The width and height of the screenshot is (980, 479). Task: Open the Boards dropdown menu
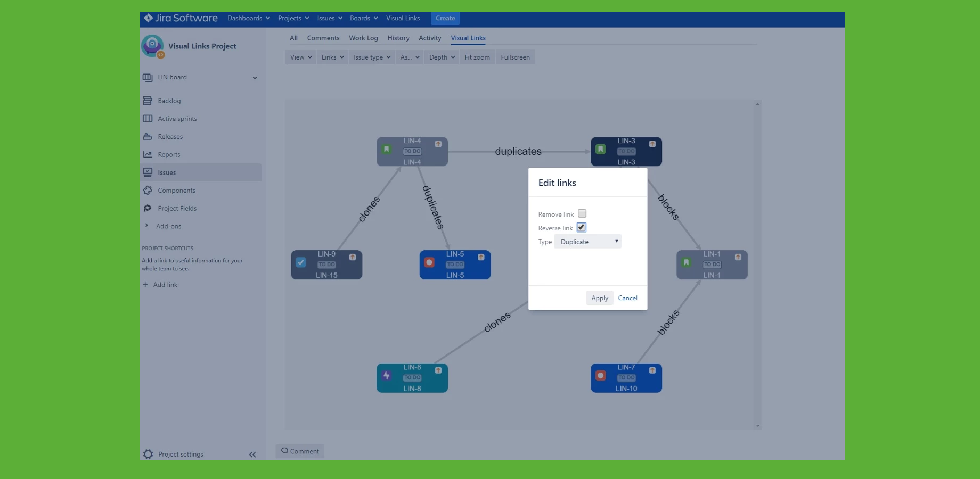[x=364, y=18]
